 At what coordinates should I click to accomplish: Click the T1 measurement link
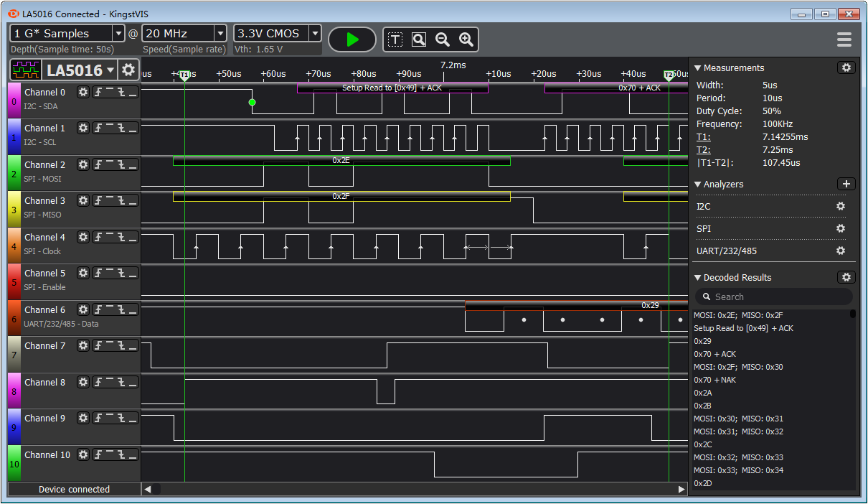(702, 136)
